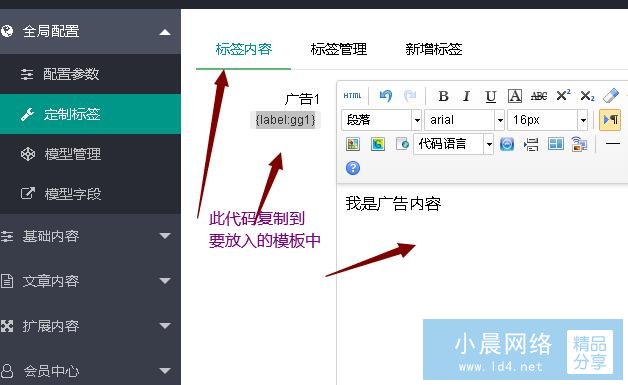The height and width of the screenshot is (385, 628).
Task: Expand the 扩展内容 sidebar section
Action: pos(90,326)
